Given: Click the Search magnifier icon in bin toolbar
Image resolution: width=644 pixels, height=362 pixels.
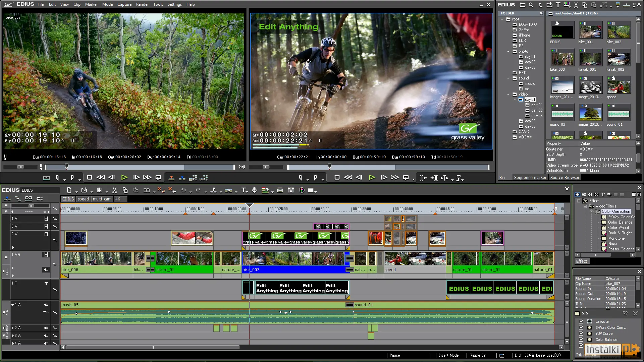Looking at the screenshot, I should (x=531, y=5).
